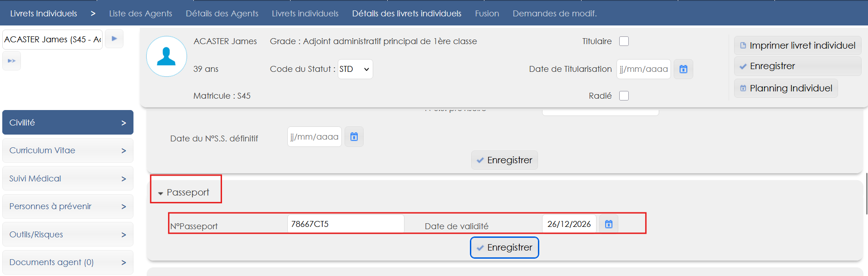This screenshot has height=276, width=868.
Task: Collapse the Passeport section
Action: click(184, 193)
